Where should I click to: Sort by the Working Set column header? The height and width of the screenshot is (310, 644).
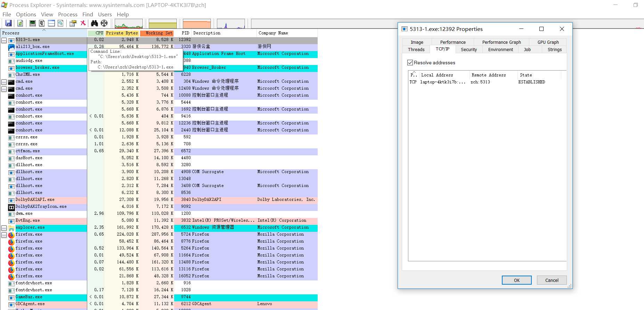[157, 33]
